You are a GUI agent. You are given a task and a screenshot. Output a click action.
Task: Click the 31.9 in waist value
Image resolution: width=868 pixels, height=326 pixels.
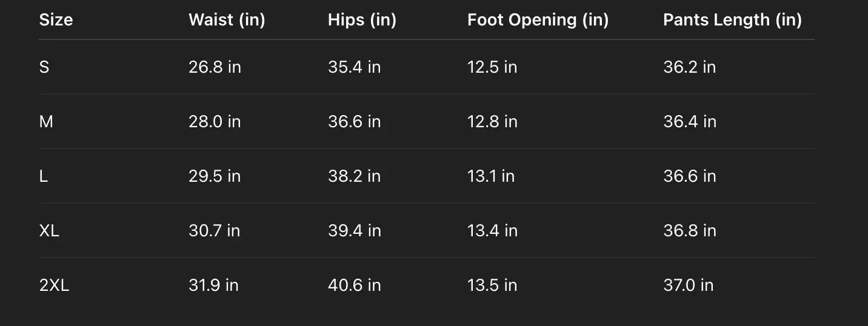[x=213, y=285]
